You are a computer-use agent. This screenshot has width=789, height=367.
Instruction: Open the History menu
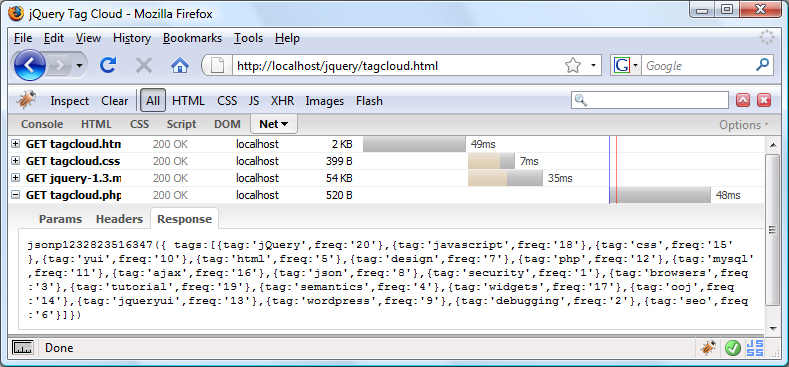(x=132, y=38)
